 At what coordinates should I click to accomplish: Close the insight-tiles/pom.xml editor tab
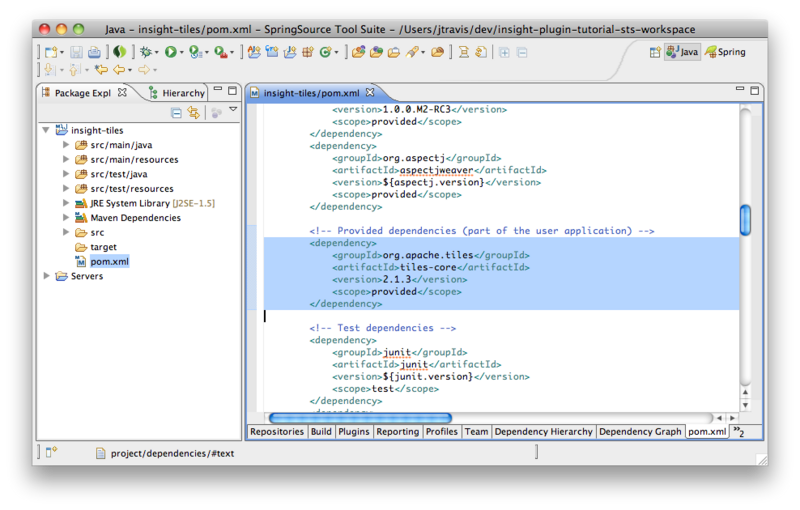coord(370,93)
